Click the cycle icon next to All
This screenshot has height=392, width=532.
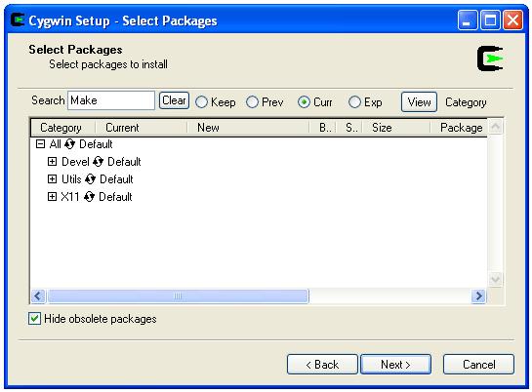click(69, 144)
